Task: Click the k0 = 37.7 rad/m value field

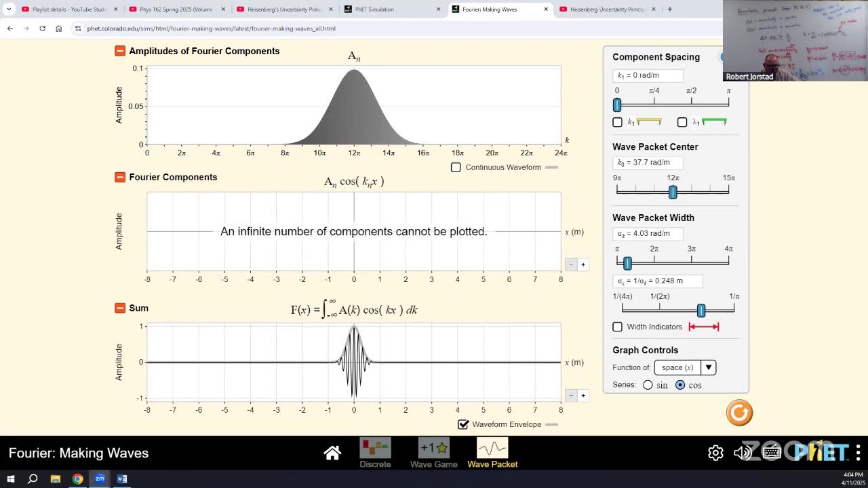Action: [648, 163]
